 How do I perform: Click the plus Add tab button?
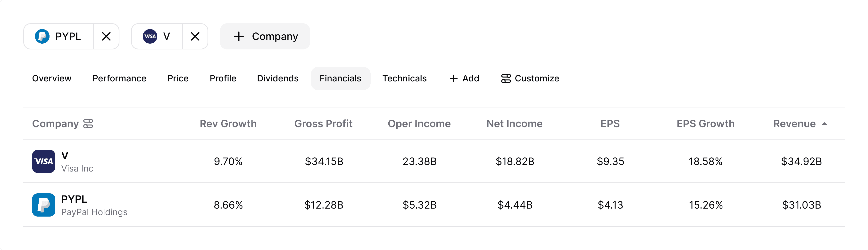click(x=464, y=78)
